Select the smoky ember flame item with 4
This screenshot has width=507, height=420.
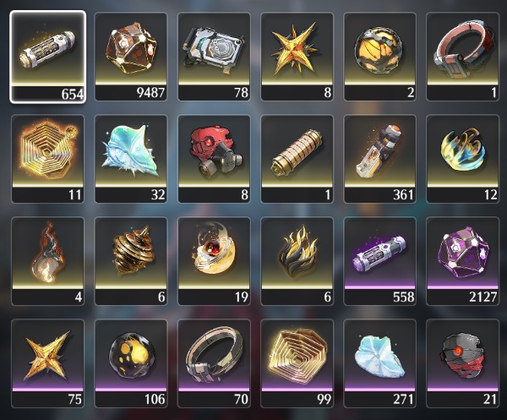pos(48,261)
